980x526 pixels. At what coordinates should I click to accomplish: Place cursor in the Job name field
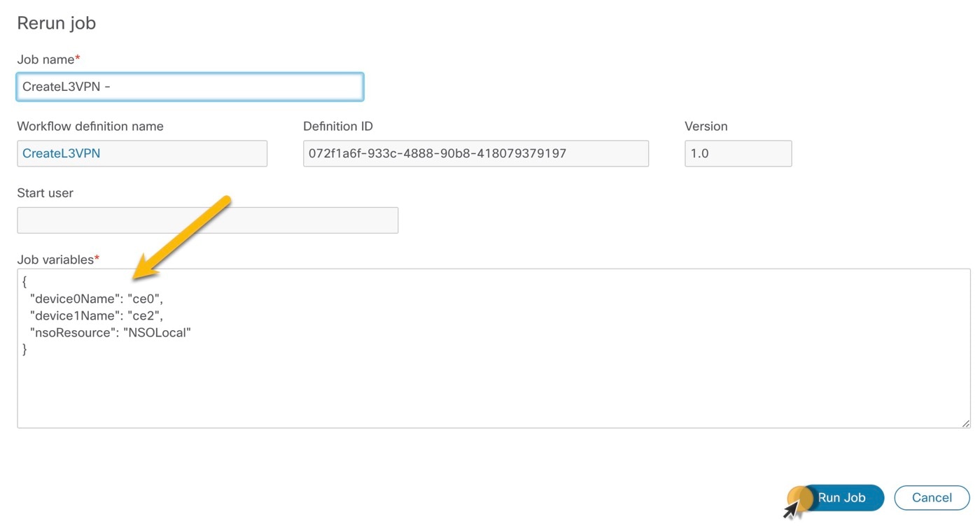tap(189, 86)
